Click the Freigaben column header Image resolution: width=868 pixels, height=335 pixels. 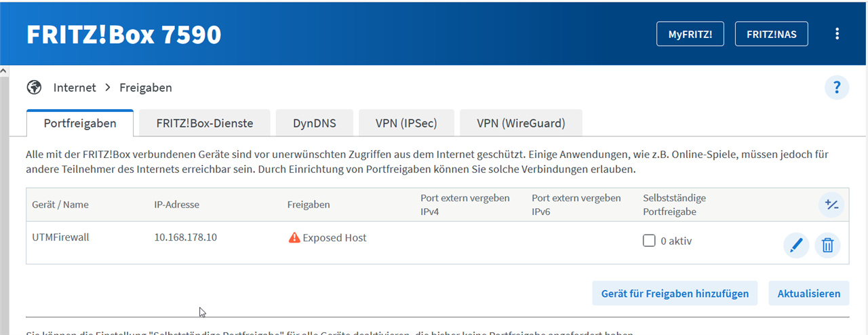(309, 204)
